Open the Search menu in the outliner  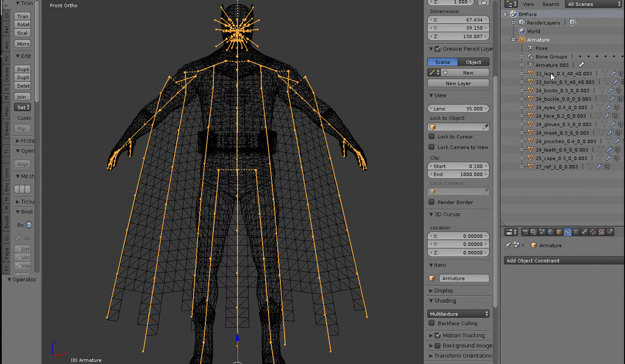coord(550,4)
